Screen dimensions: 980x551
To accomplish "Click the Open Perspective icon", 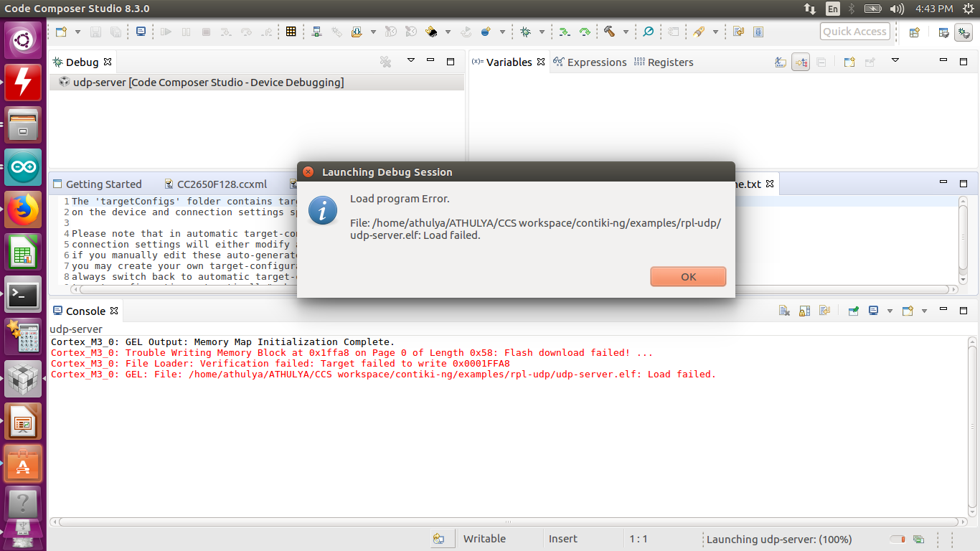I will (914, 32).
